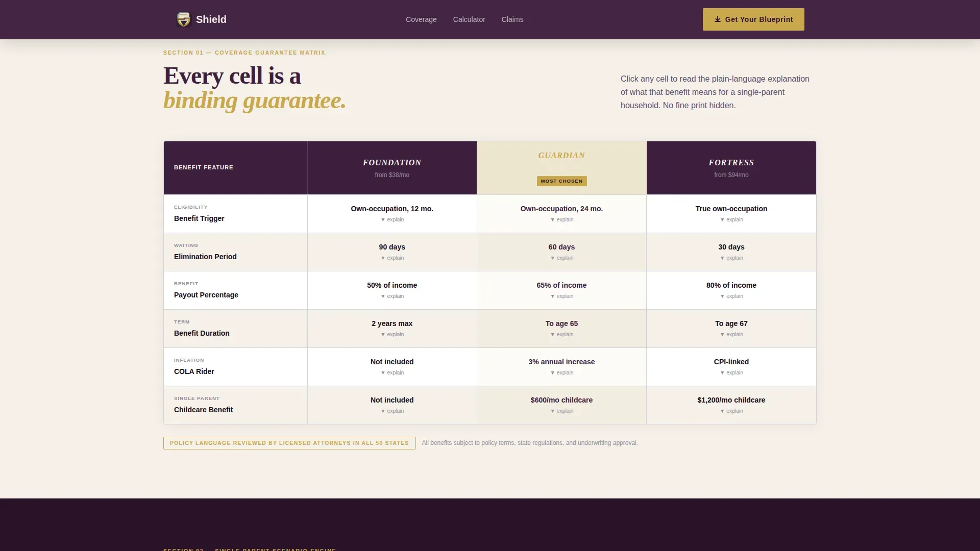Expand explain under 60 days
This screenshot has height=551, width=980.
[x=561, y=258]
